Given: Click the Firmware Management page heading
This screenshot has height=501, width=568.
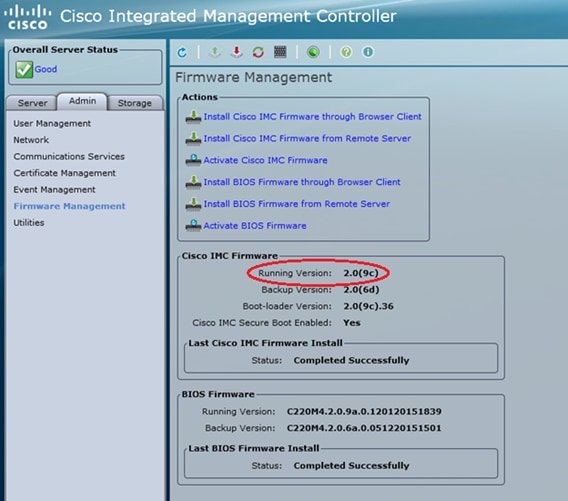Looking at the screenshot, I should 254,78.
